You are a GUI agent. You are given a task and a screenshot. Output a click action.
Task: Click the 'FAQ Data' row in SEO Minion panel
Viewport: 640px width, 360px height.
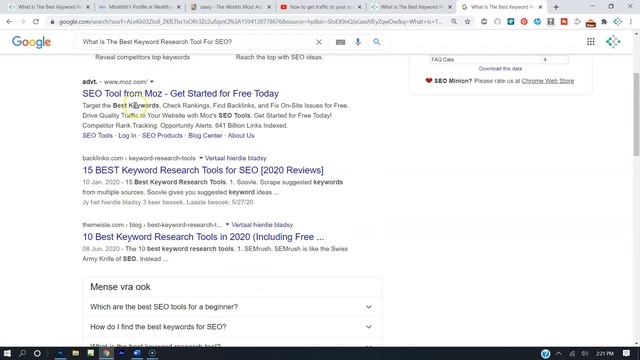tap(499, 60)
